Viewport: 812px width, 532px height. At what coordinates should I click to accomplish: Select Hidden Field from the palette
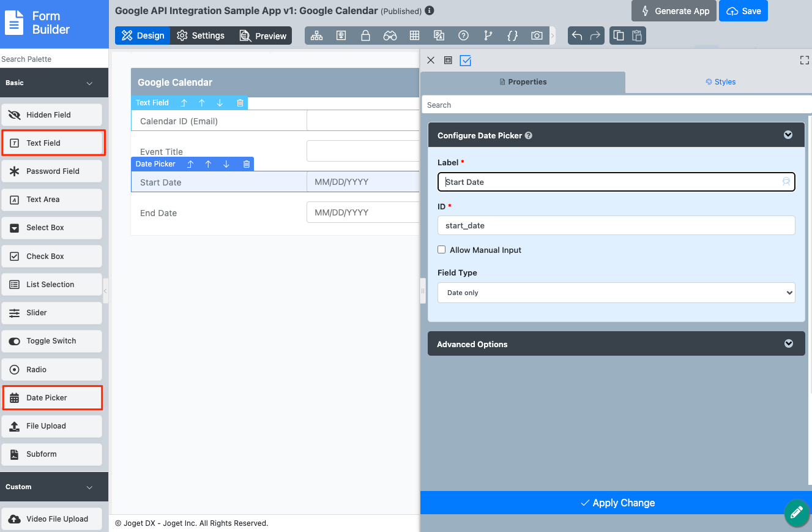52,115
